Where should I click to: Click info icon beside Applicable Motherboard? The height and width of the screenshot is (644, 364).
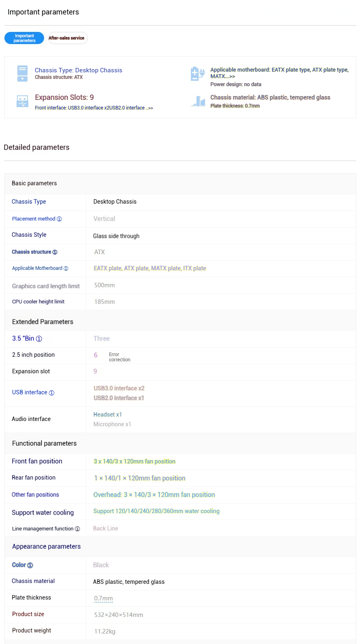coord(66,268)
